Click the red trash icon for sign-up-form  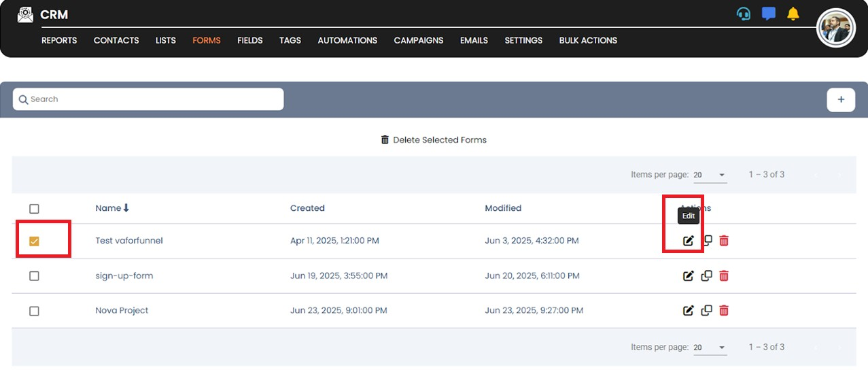724,275
